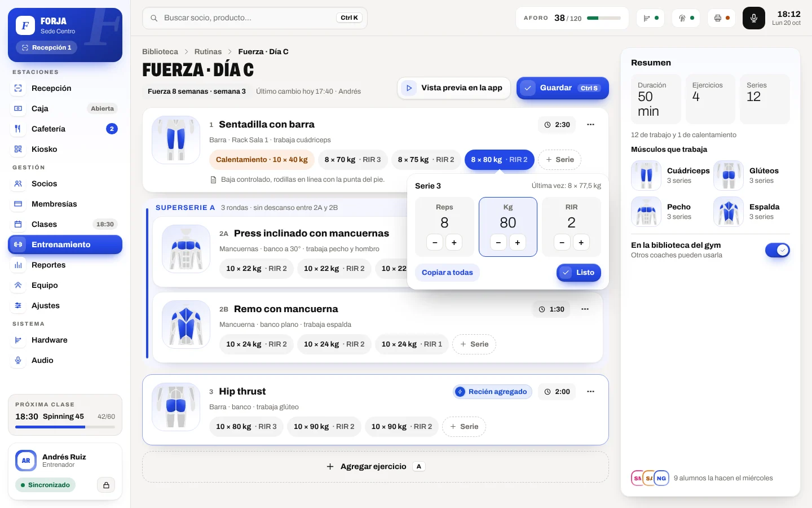Click the search field Buscar socio, producto

[x=255, y=18]
